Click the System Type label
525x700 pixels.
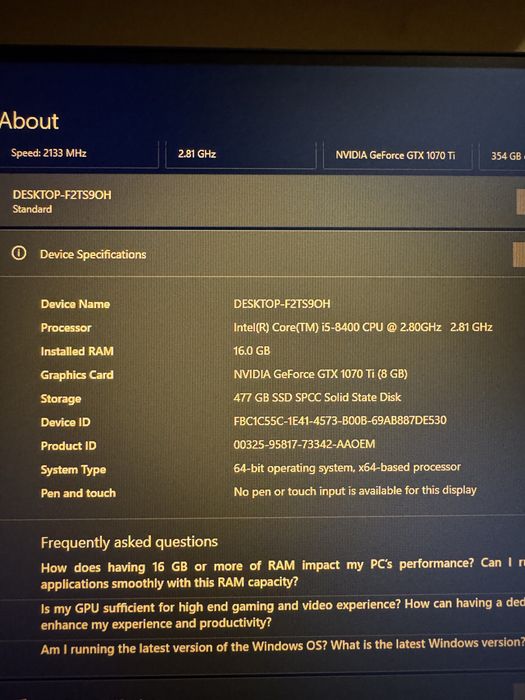click(73, 470)
